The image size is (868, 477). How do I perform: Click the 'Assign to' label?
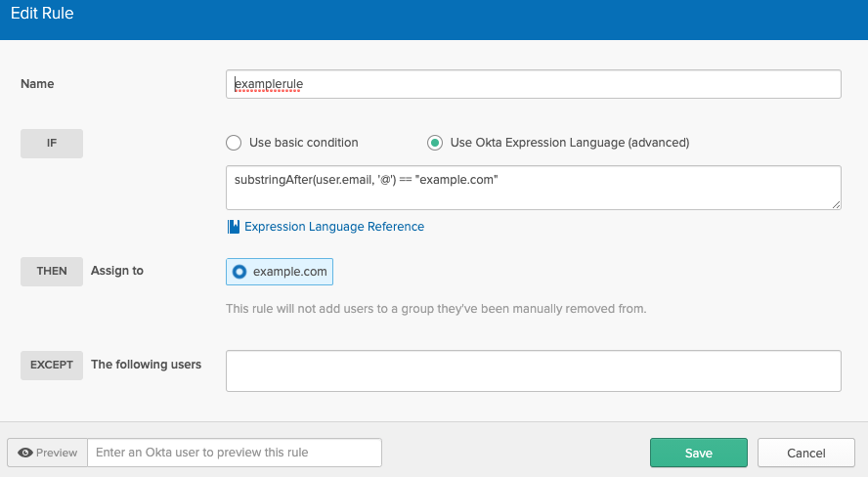tap(117, 271)
